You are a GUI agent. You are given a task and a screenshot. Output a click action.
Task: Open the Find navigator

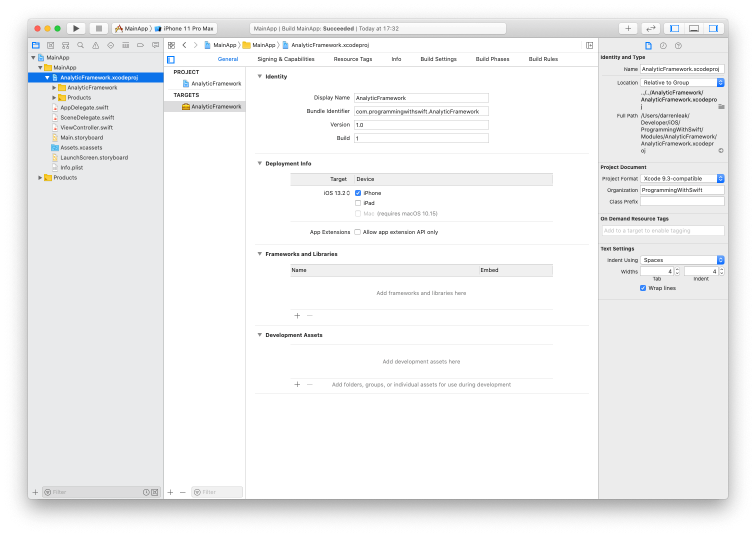click(x=80, y=45)
